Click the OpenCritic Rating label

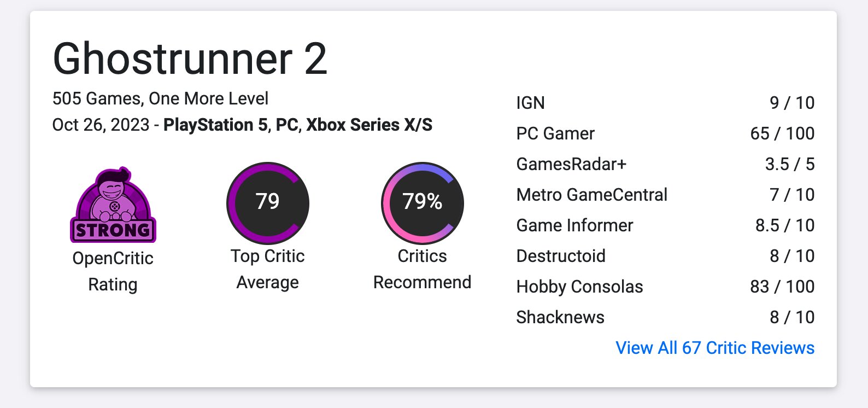(113, 271)
